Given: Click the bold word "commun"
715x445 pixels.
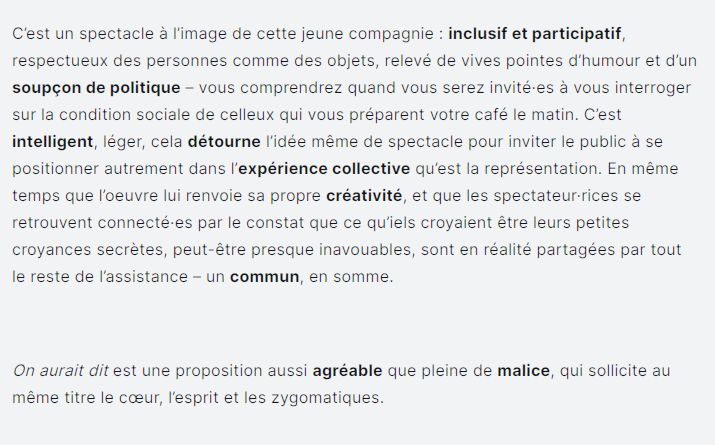Looking at the screenshot, I should [264, 277].
